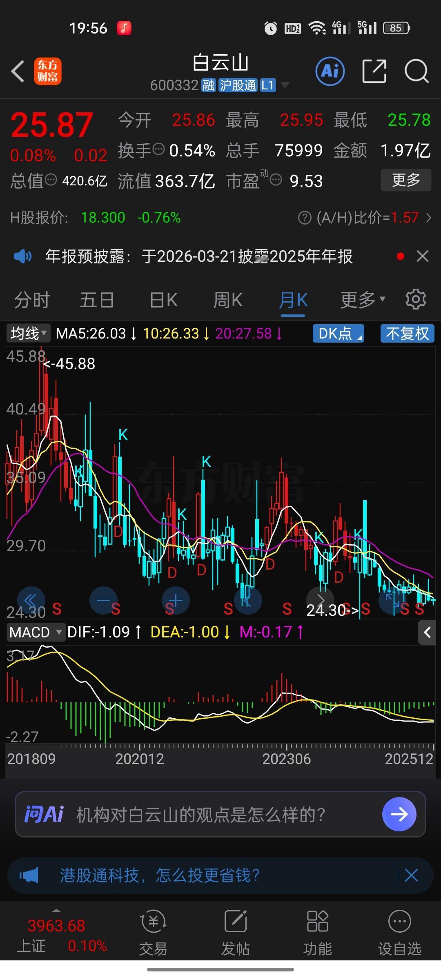441x980 pixels.
Task: Tap the info face icon beside 换手
Action: tap(158, 149)
